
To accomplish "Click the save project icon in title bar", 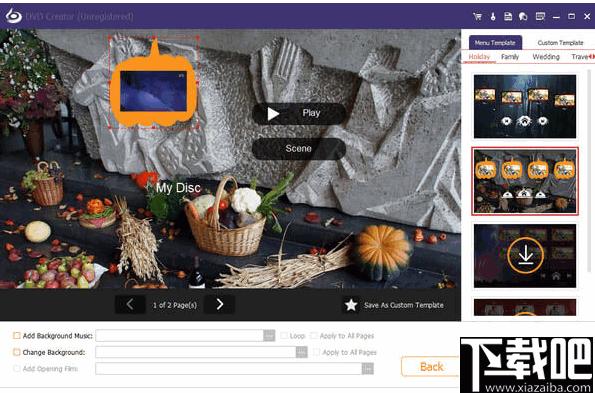I will 508,16.
